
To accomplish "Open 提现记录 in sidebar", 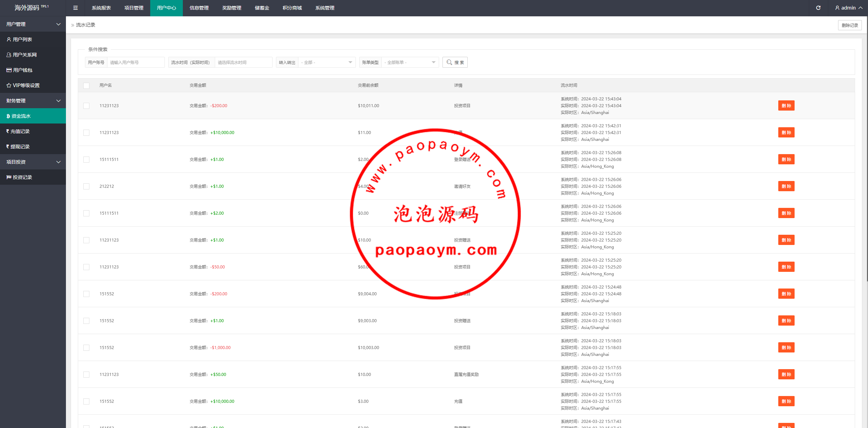I will [x=33, y=147].
